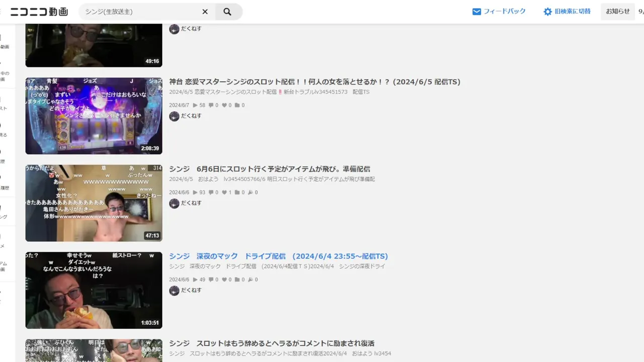This screenshot has height=362, width=644.
Task: Click the heart like icon in the 深夜のマック row
Action: [x=224, y=280]
